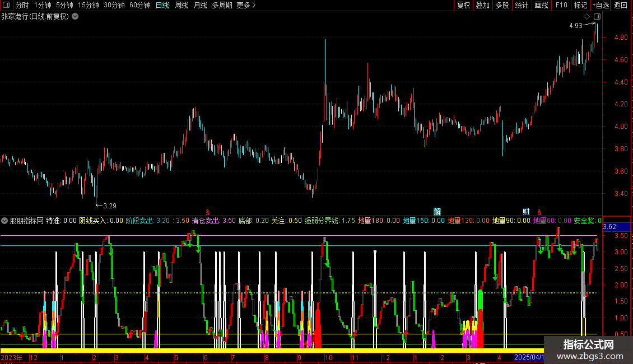Open indicator dropdown beside 股朋指标网
The image size is (633, 364).
pos(4,221)
